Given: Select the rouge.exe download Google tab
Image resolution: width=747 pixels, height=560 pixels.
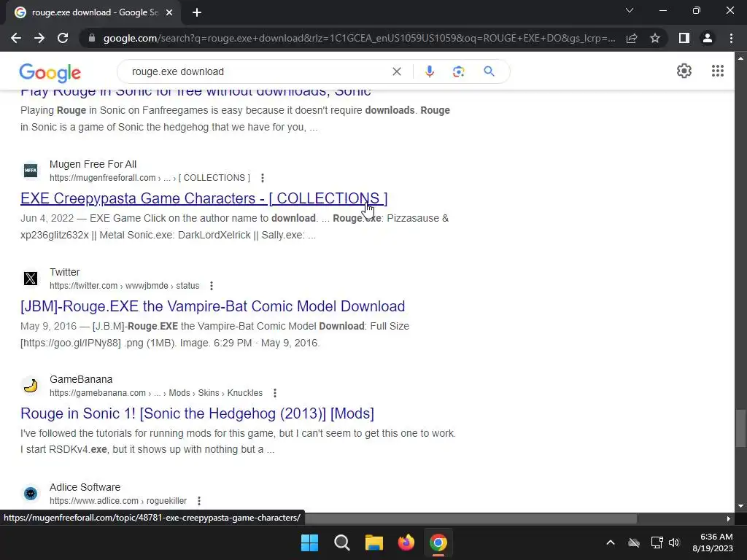Looking at the screenshot, I should [x=93, y=13].
